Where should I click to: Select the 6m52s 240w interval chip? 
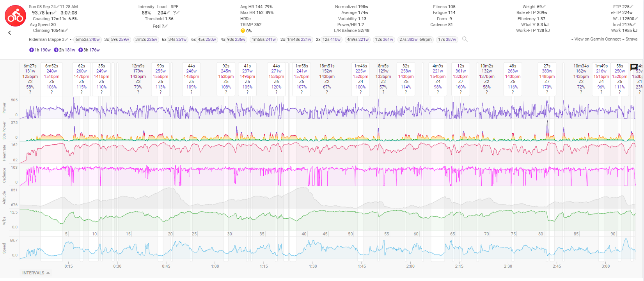coord(87,39)
